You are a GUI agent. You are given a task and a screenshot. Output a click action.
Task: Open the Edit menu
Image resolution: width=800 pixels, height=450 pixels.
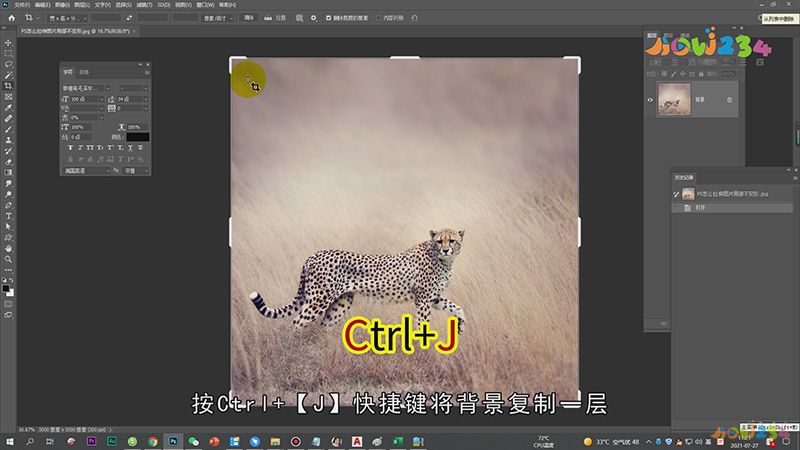42,5
